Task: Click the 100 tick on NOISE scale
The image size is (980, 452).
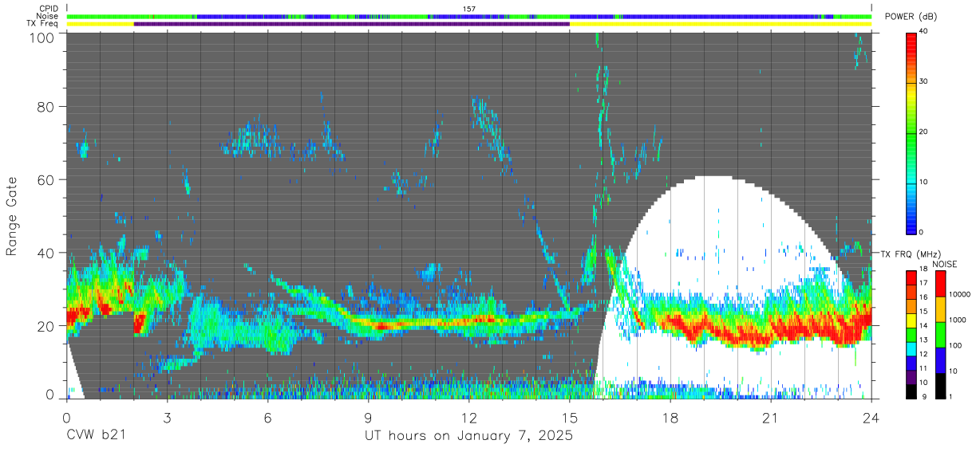Action: coord(954,345)
